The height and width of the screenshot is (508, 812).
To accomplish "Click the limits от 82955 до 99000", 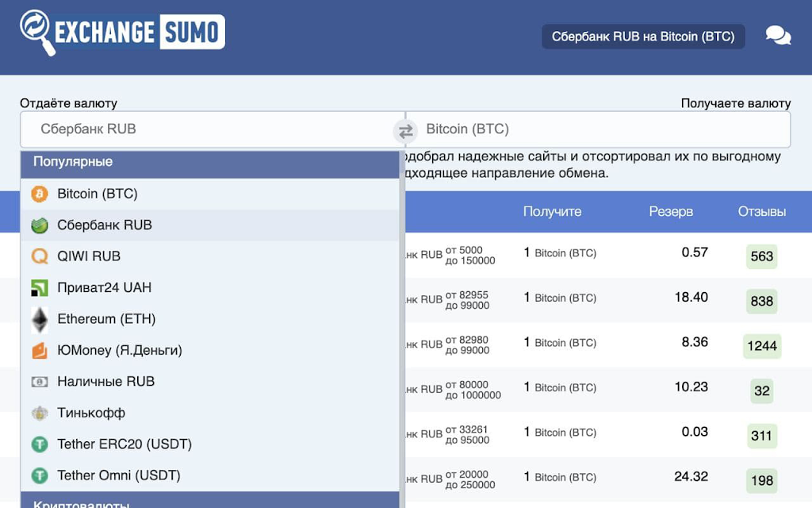I will pos(467,300).
